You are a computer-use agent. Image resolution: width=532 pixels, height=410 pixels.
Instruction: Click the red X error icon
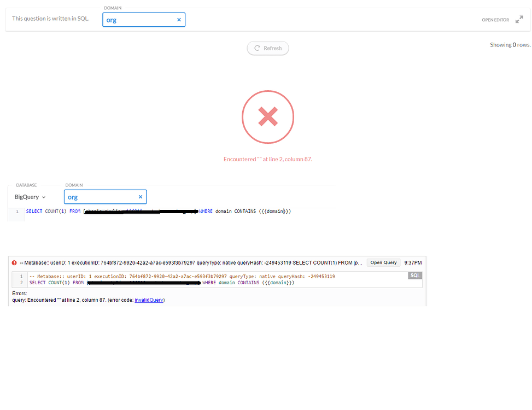(x=268, y=117)
